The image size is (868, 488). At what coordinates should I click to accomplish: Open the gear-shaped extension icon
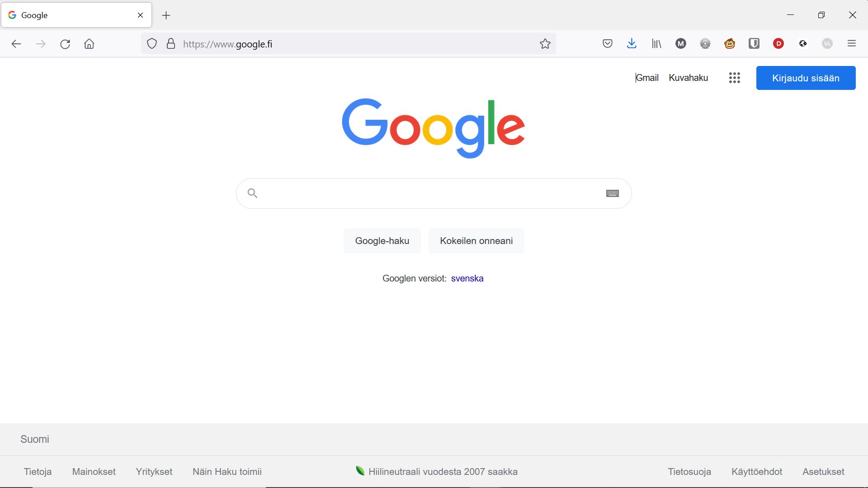[705, 44]
